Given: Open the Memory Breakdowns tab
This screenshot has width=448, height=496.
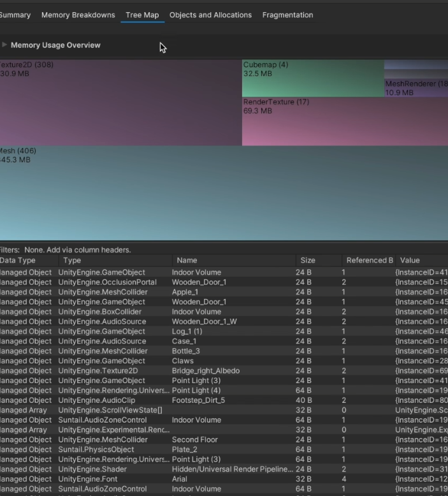Looking at the screenshot, I should [x=78, y=15].
